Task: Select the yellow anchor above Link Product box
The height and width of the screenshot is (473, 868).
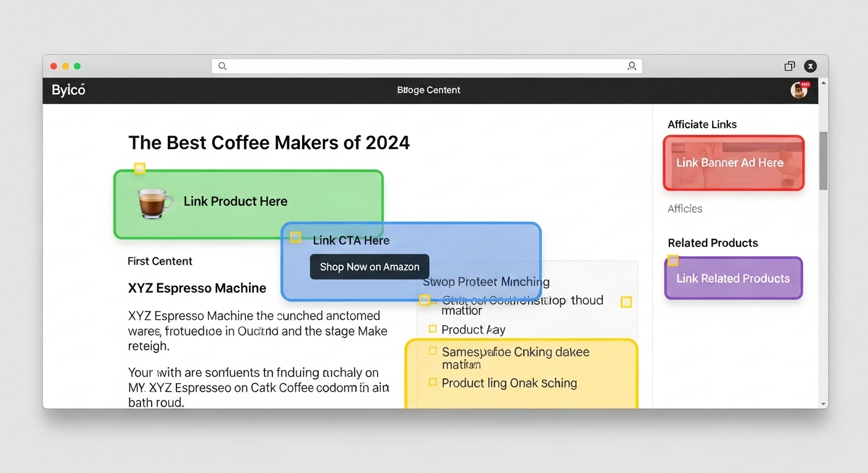Action: pyautogui.click(x=140, y=168)
